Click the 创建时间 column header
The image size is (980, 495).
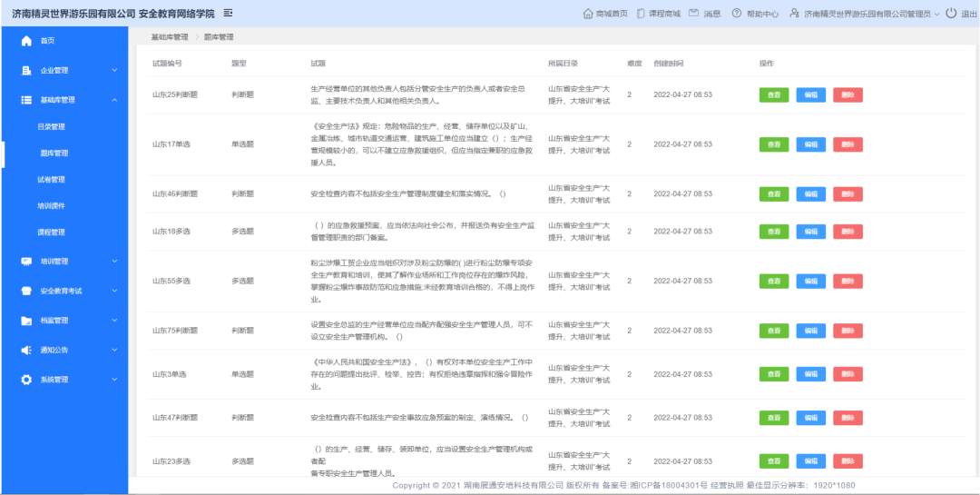point(668,64)
